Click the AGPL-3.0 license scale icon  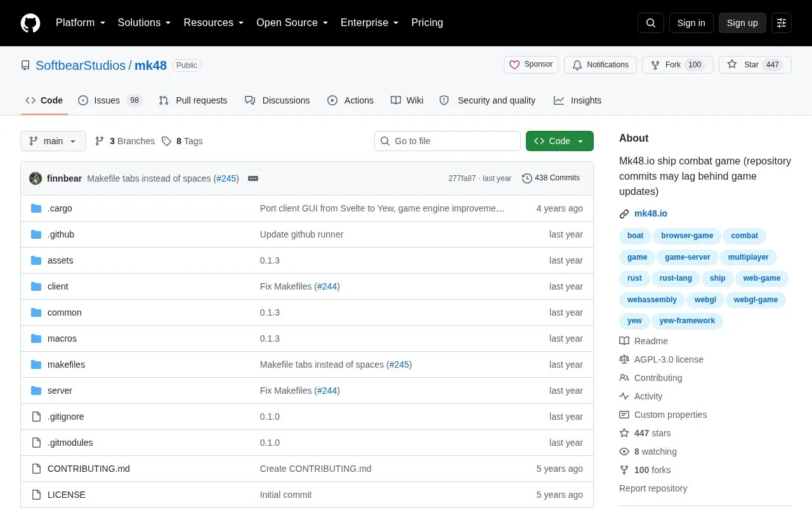point(624,359)
